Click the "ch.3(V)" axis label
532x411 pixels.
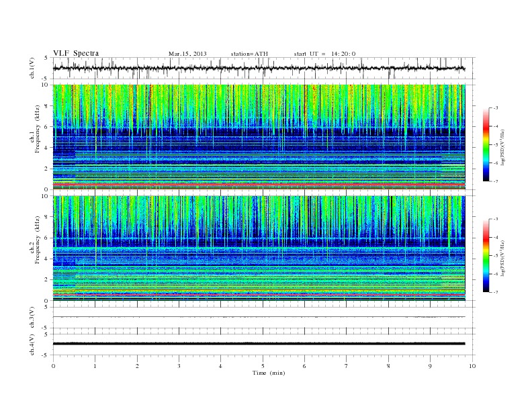pos(32,318)
